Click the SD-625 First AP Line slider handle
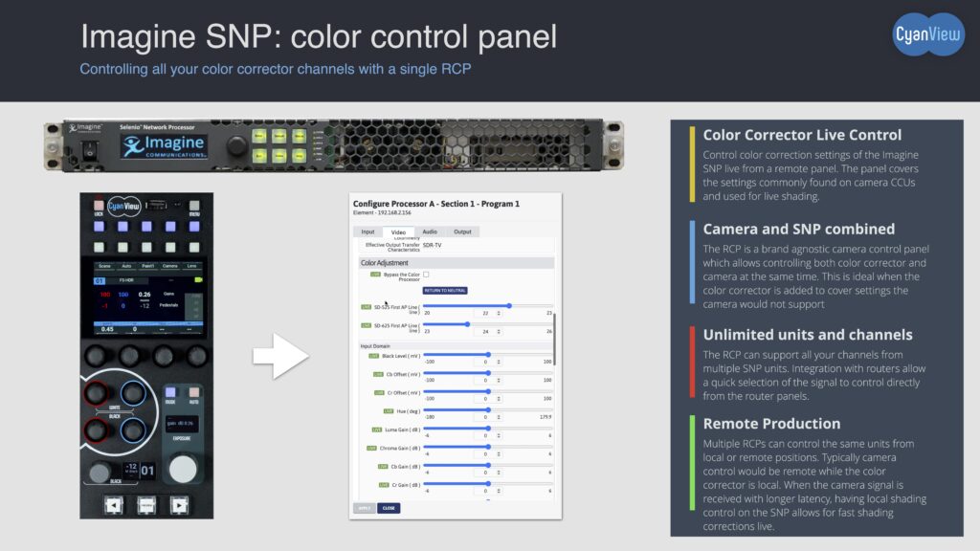 [x=467, y=324]
